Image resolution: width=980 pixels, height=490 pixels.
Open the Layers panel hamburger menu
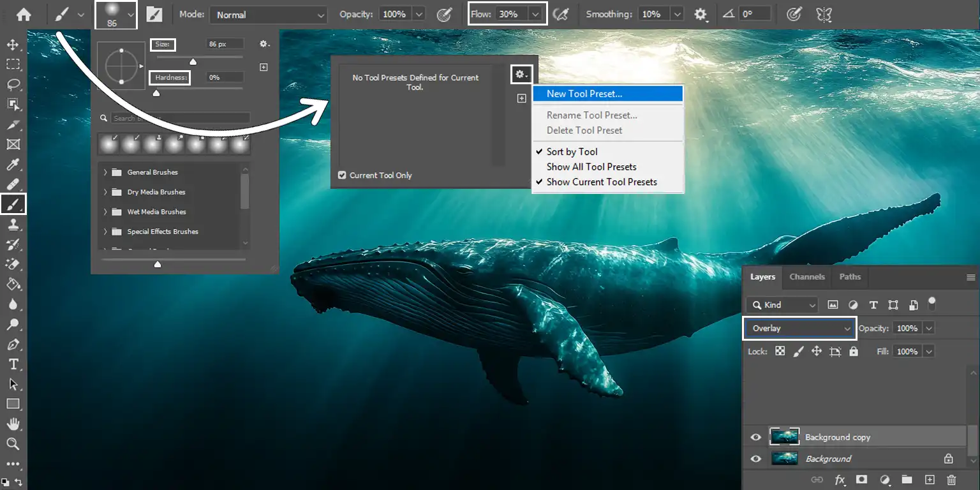[x=971, y=278]
